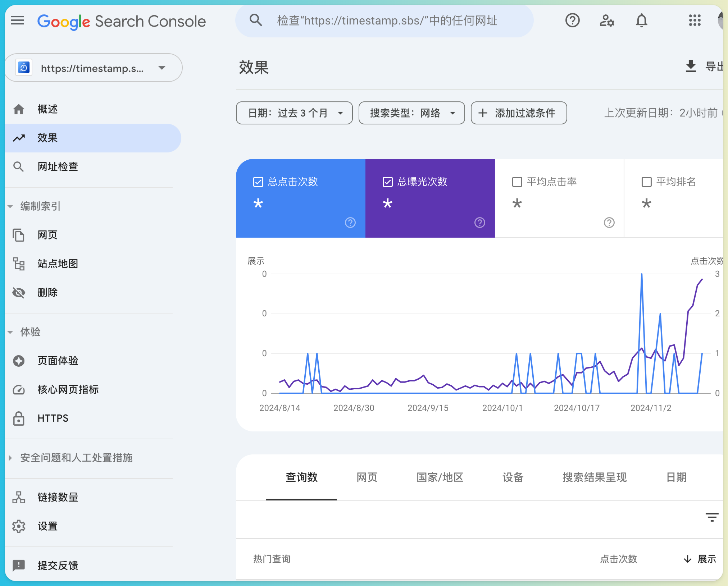The image size is (728, 586).
Task: Open the 日期：过去 3 个月 filter
Action: tap(294, 113)
